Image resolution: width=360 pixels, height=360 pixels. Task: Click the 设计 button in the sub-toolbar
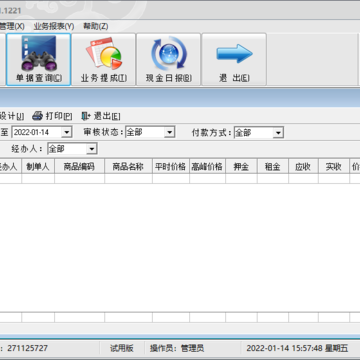(x=12, y=116)
